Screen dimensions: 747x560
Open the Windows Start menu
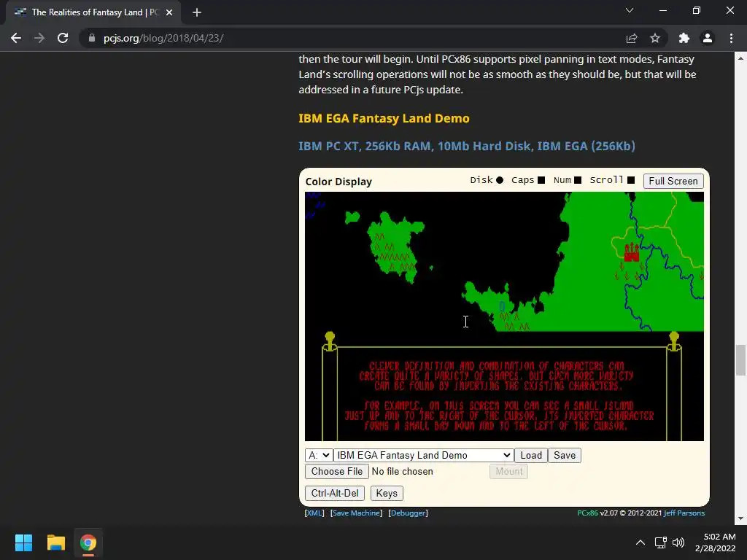pyautogui.click(x=23, y=542)
